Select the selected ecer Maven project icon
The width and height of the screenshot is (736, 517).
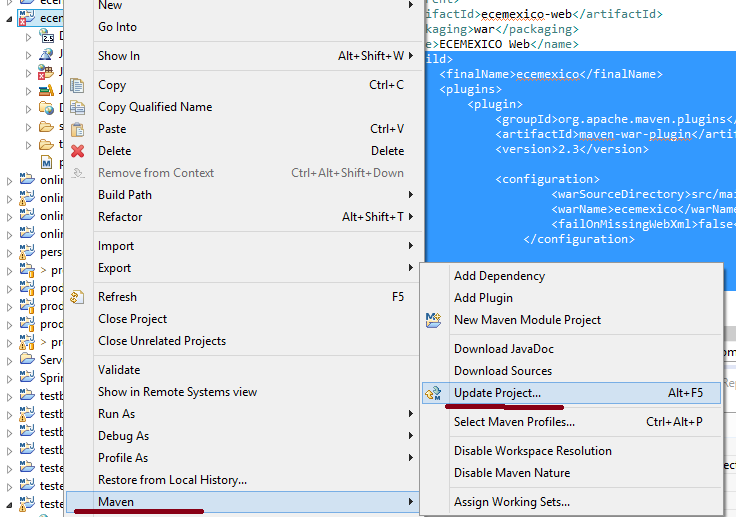click(x=27, y=18)
